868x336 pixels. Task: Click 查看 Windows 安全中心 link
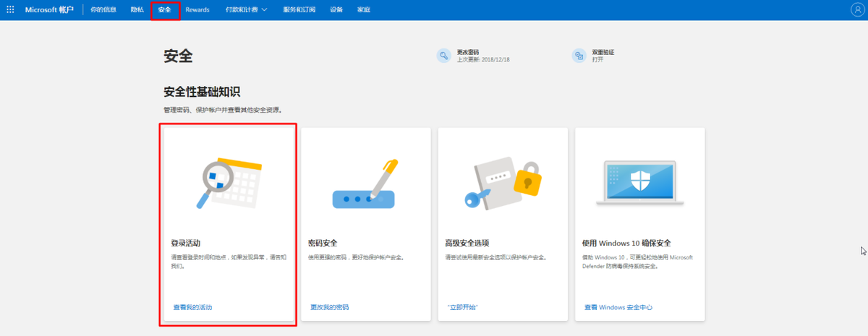coord(618,307)
